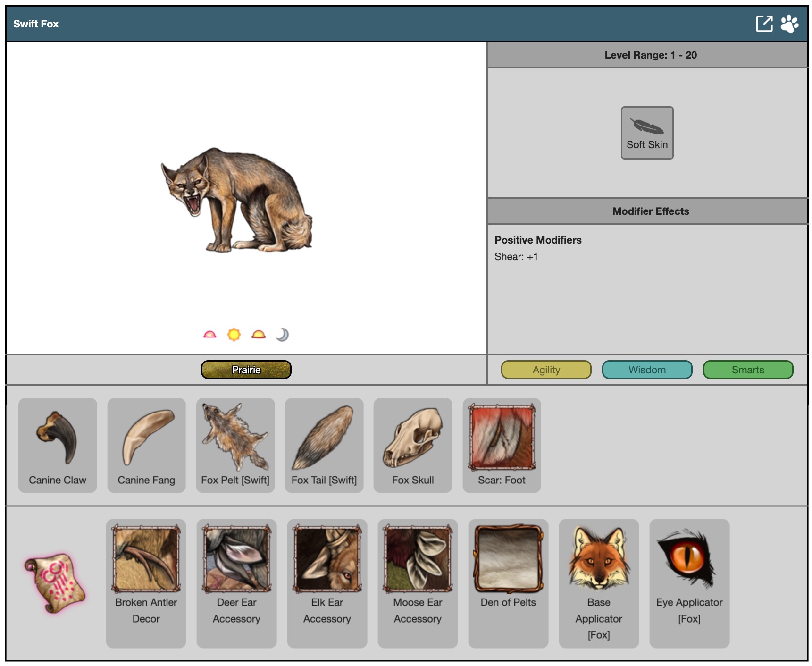812x666 pixels.
Task: Click the crescent moon night icon
Action: 282,335
